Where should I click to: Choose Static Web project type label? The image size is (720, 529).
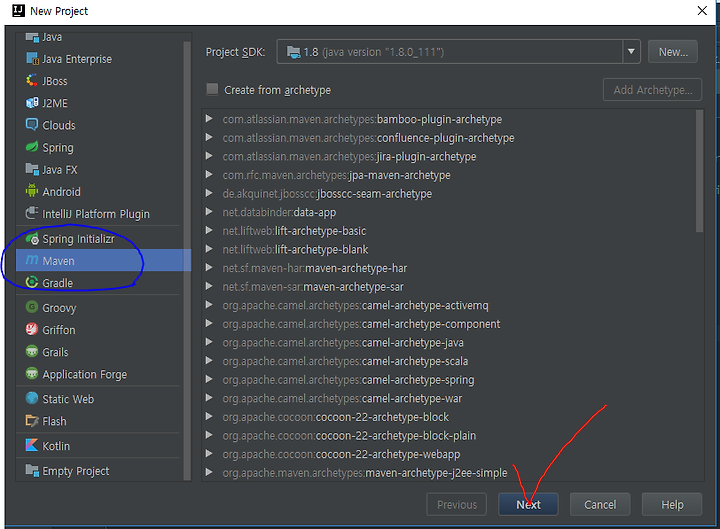[68, 399]
